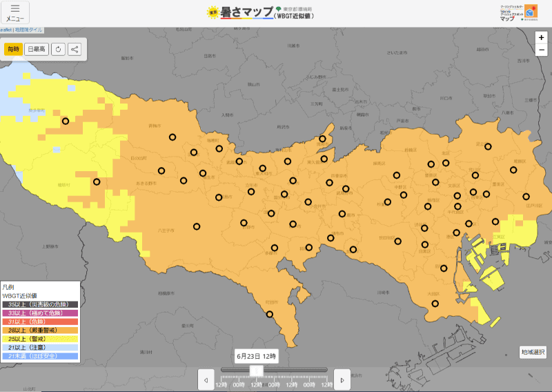Select the あきる野市 observation marker

coord(184,181)
